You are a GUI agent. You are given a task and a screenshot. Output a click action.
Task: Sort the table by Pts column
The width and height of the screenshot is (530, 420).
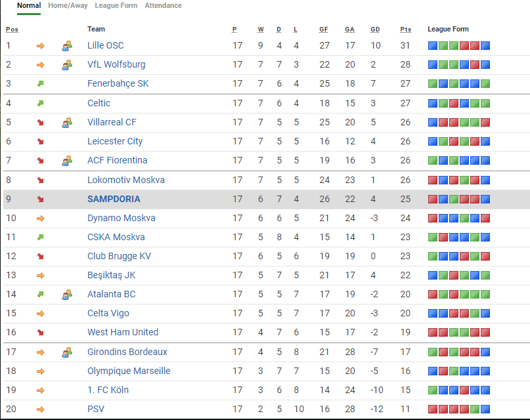405,29
